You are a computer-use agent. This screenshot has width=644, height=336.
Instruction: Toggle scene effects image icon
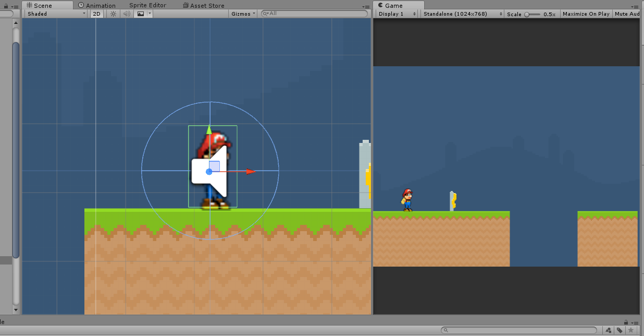pos(140,14)
